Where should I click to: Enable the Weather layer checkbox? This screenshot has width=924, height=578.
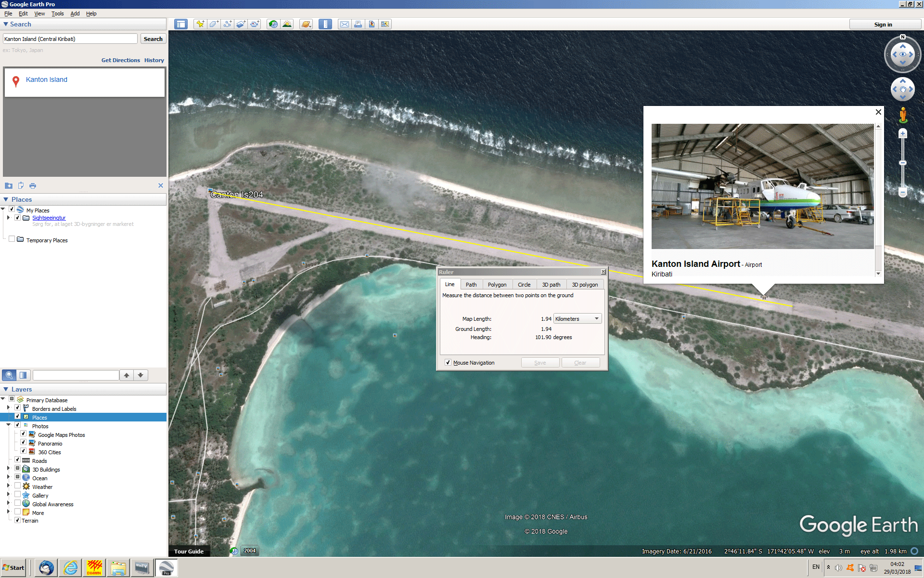18,486
